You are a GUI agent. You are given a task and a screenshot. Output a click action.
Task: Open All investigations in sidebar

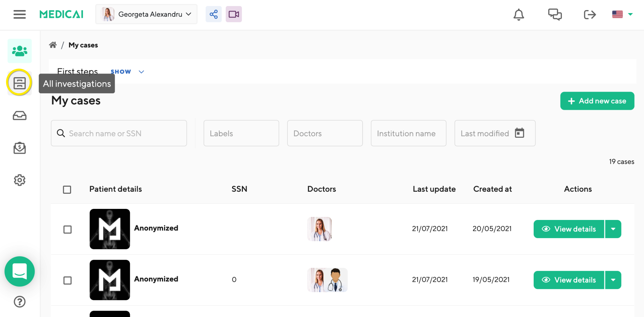click(19, 83)
